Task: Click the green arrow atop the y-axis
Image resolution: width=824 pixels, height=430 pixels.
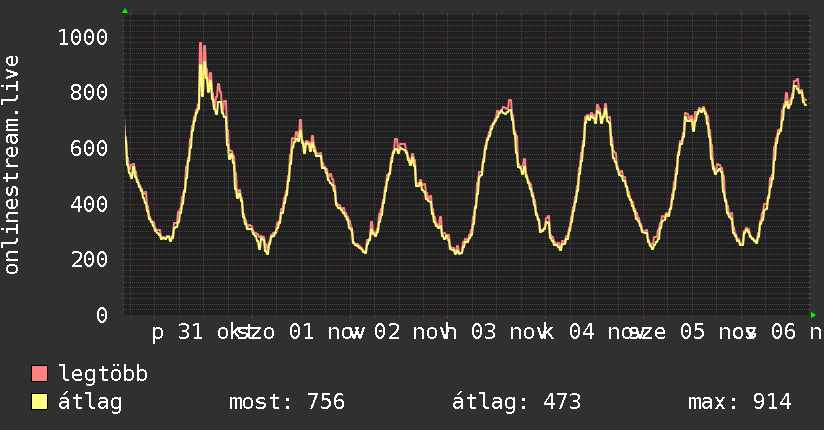Action: (125, 11)
